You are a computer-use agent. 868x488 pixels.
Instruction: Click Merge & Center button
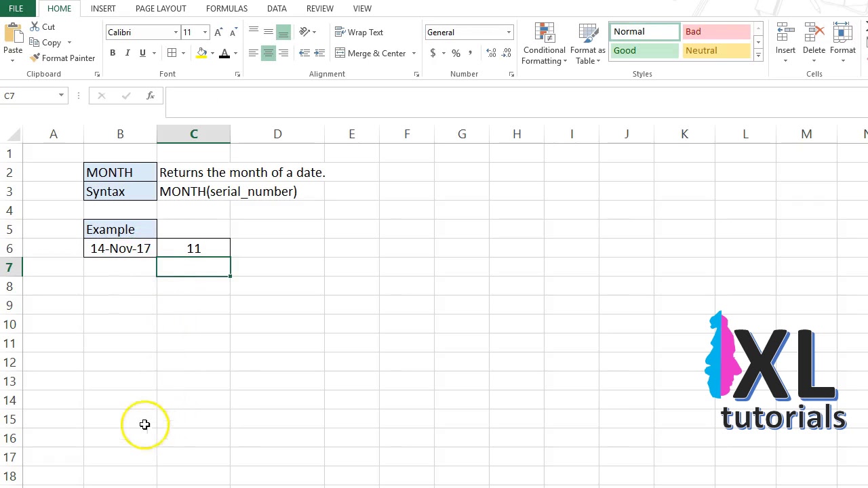point(370,53)
